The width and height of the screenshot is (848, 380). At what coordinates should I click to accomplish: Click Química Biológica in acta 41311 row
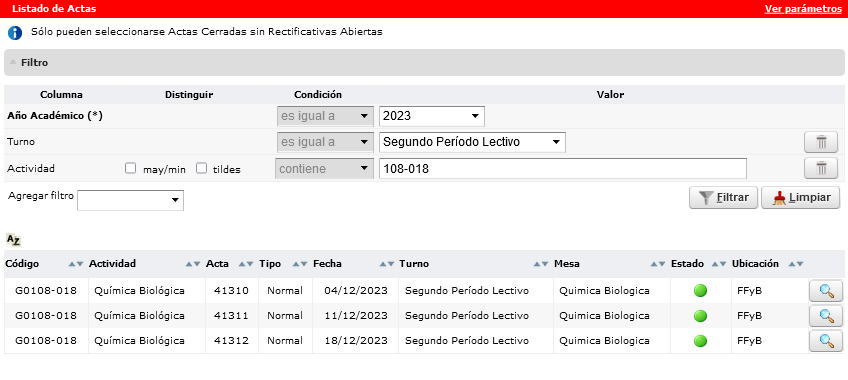tap(140, 316)
